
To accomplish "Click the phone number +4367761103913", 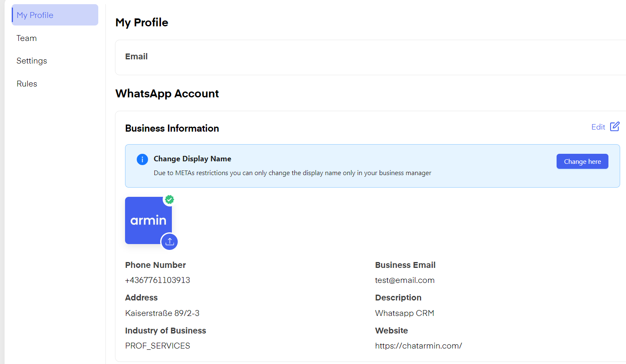I will click(x=158, y=280).
